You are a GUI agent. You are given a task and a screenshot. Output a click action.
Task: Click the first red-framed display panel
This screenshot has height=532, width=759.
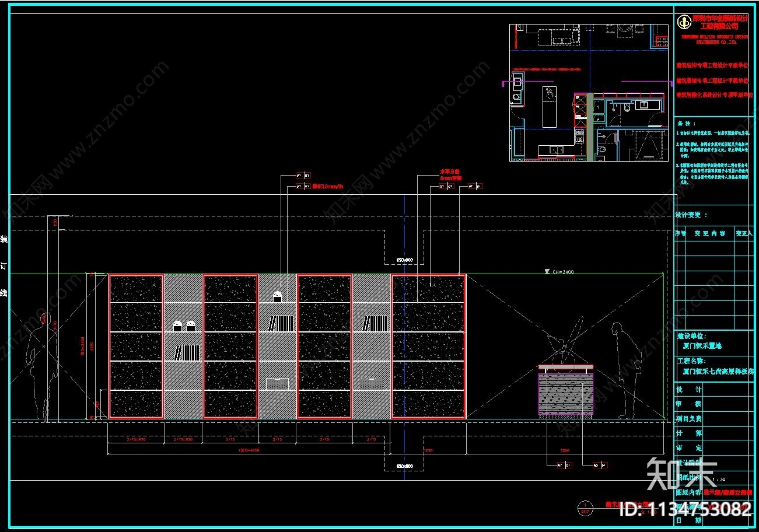coord(136,346)
